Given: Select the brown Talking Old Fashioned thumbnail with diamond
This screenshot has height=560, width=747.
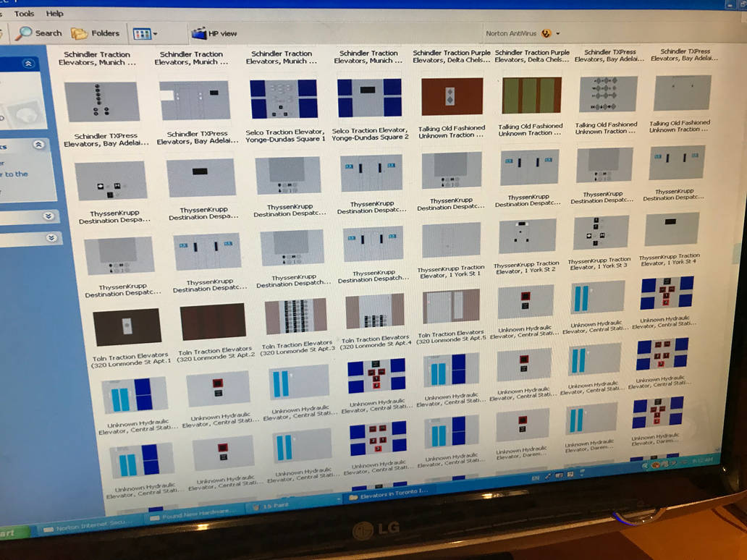Looking at the screenshot, I should [452, 96].
